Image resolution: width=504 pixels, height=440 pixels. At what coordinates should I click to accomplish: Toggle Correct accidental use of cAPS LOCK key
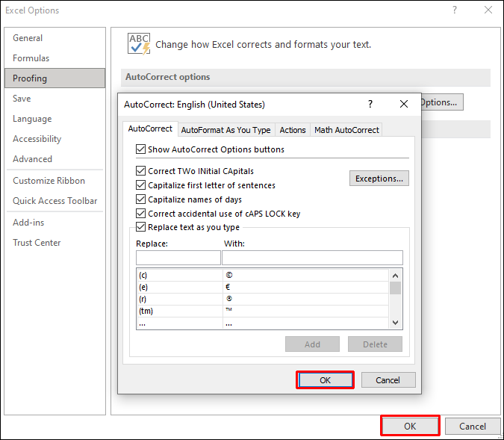[140, 214]
